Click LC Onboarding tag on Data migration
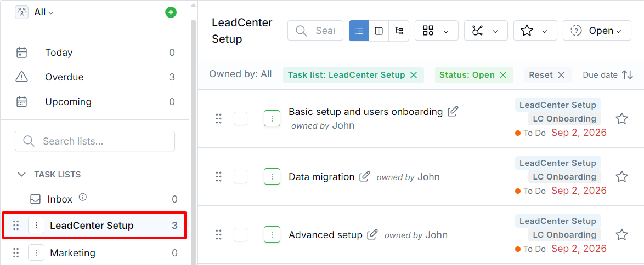This screenshot has height=265, width=644. pos(564,177)
